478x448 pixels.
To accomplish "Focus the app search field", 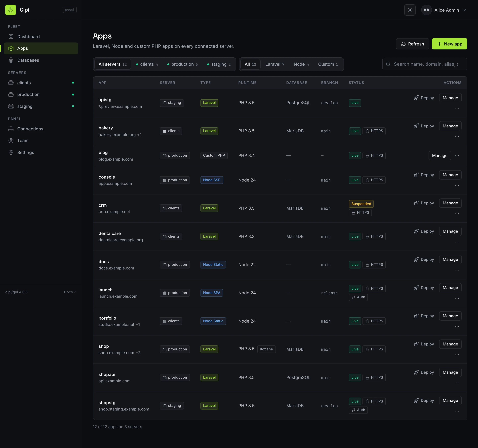I will [x=425, y=64].
